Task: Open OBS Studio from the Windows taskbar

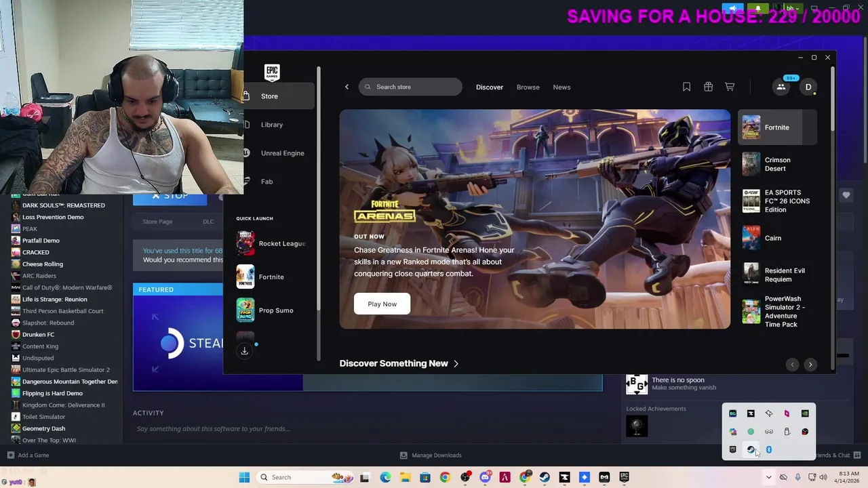Action: tap(465, 477)
